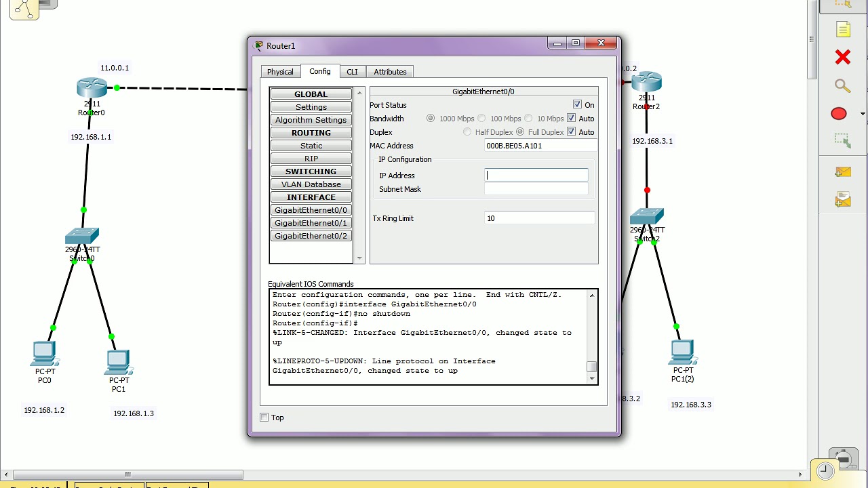Image resolution: width=868 pixels, height=488 pixels.
Task: Open Algorithm Settings
Action: pyautogui.click(x=311, y=120)
